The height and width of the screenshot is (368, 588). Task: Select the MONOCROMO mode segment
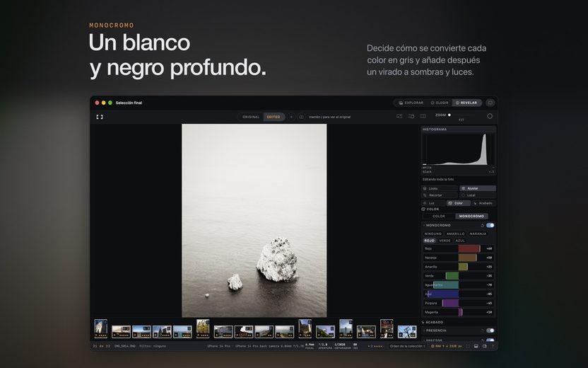pos(471,217)
